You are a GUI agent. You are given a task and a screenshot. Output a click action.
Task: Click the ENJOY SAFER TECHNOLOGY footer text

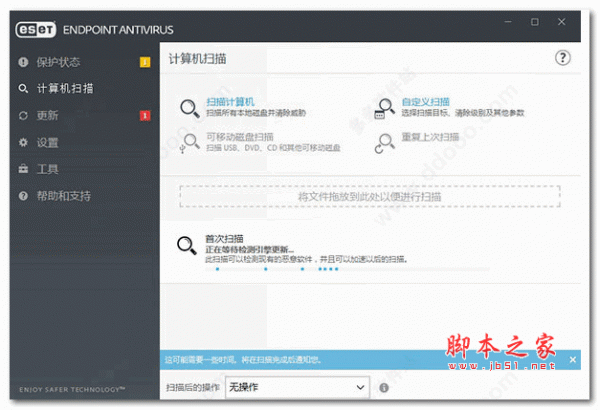tap(72, 390)
